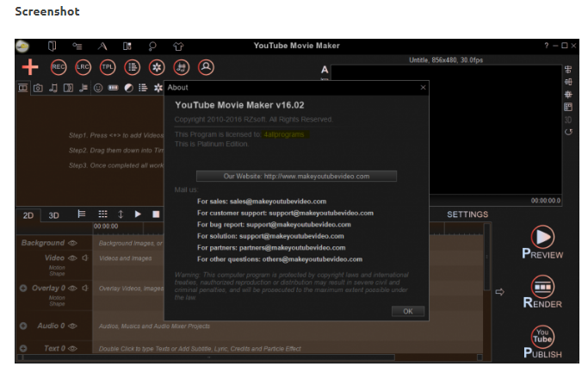Click the align horizontal centers icon beside preview
Screen dimensions: 588x379
point(568,82)
